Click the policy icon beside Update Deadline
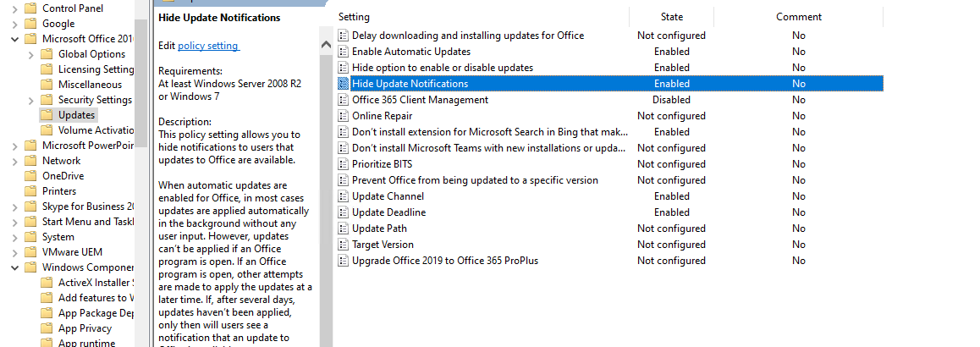The height and width of the screenshot is (347, 980). pos(344,212)
